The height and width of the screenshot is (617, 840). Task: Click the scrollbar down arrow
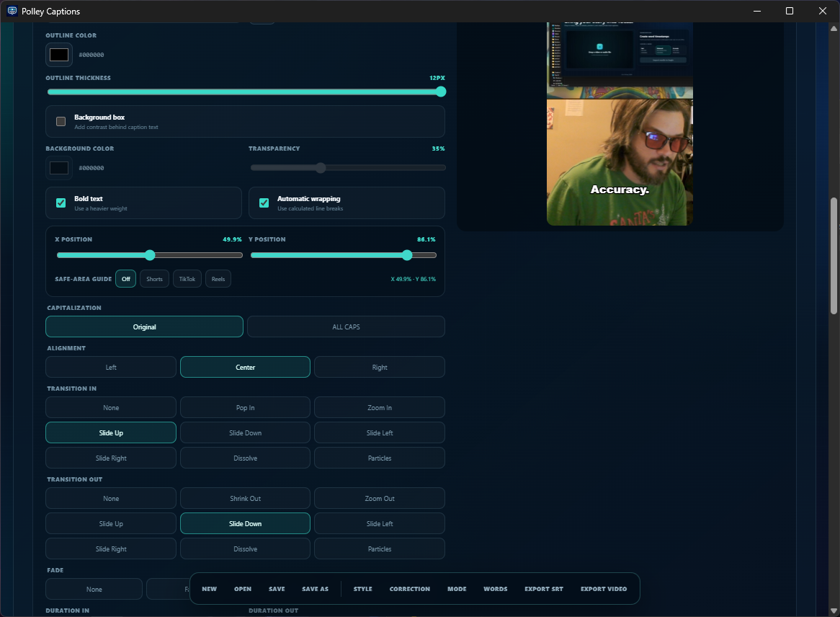click(834, 611)
